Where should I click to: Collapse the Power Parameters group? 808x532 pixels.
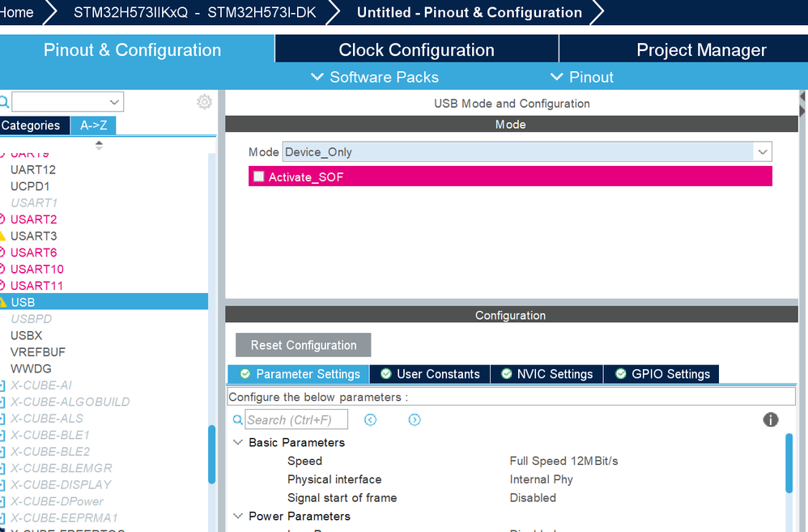pos(238,516)
